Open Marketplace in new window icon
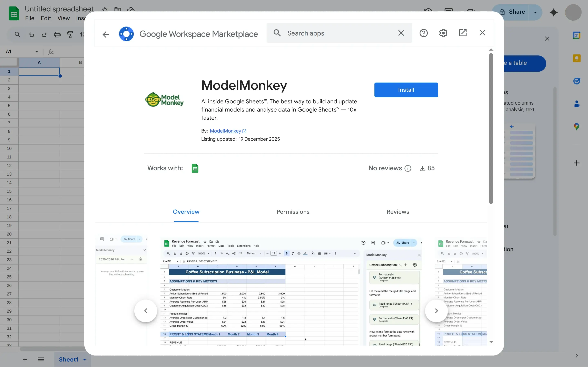 tap(463, 33)
